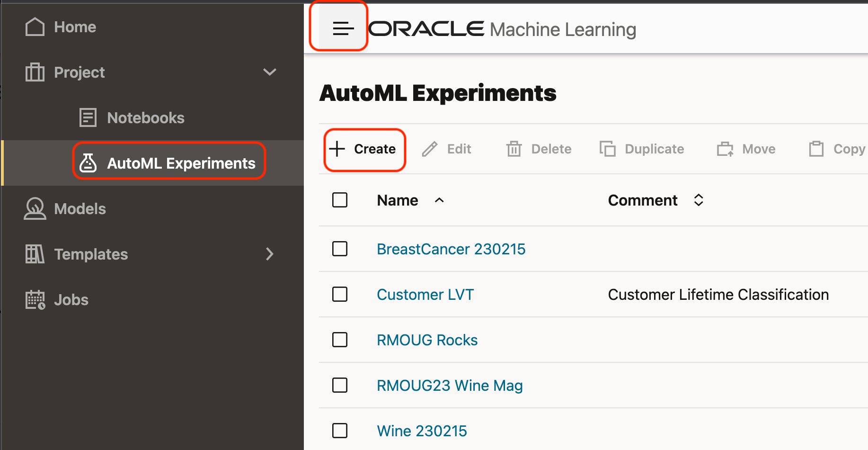868x450 pixels.
Task: Click the Create button for a new experiment
Action: click(364, 149)
